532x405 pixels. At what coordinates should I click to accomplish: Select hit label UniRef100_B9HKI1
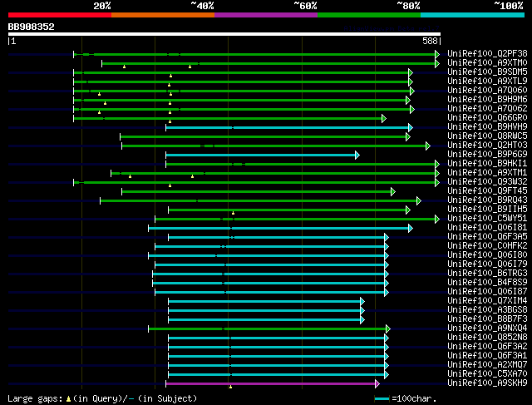(487, 163)
